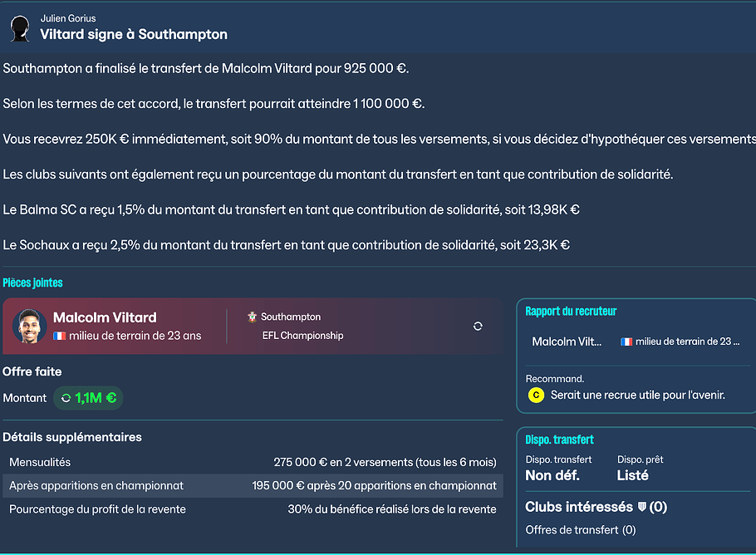The image size is (756, 555).
Task: Open the EFL Championship competition link
Action: coord(302,336)
